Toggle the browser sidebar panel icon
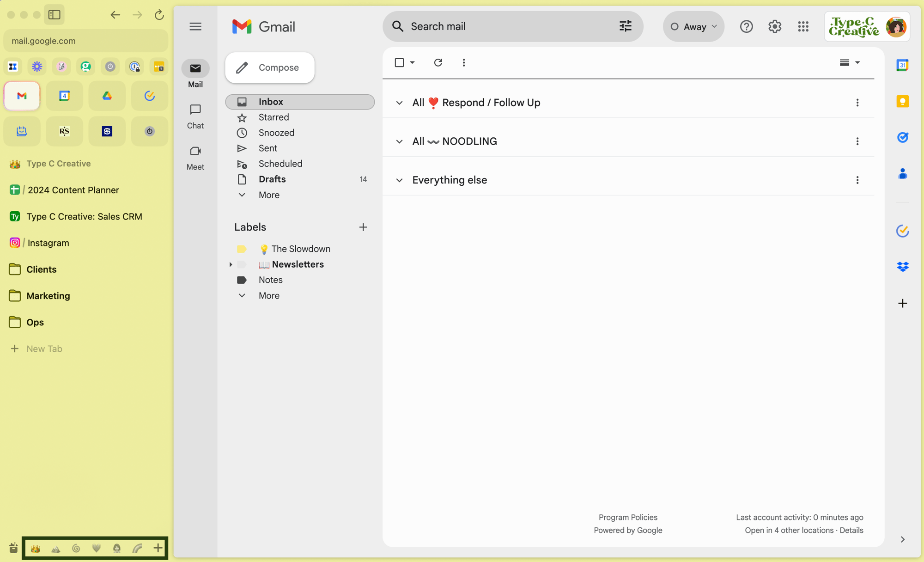The image size is (924, 562). coord(55,15)
